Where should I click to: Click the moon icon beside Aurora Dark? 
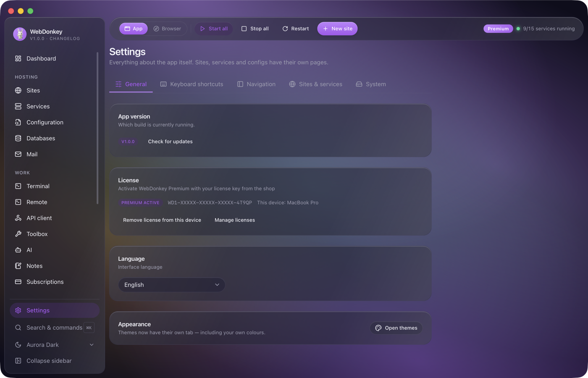(x=18, y=345)
